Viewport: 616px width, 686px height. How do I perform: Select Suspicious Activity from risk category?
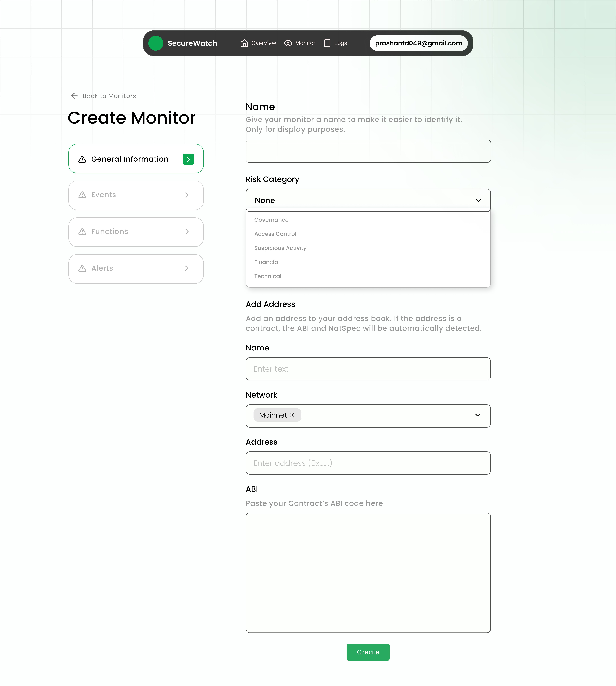point(280,247)
